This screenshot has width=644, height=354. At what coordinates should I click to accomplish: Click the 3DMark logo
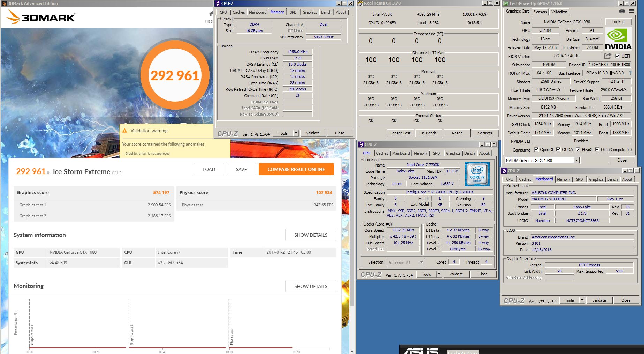41,16
